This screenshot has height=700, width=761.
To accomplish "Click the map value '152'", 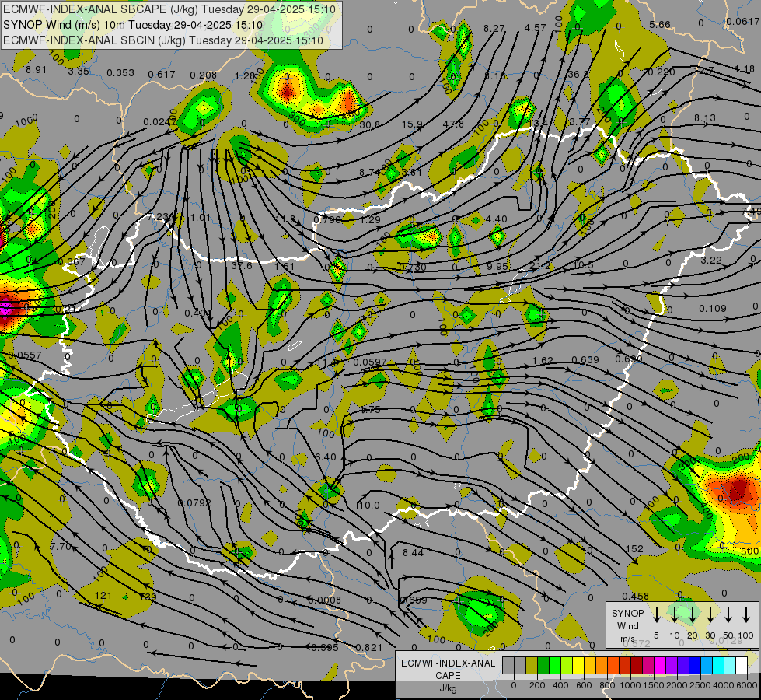I will (634, 548).
